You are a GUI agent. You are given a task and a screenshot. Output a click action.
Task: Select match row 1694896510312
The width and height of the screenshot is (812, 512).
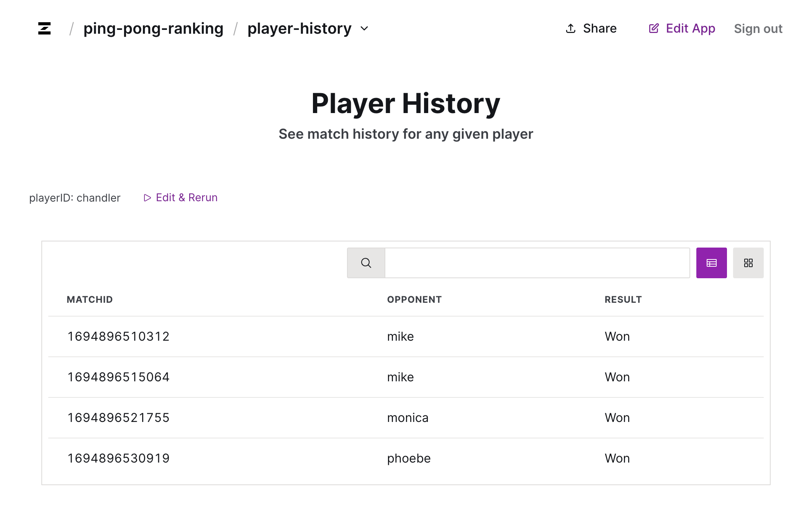click(118, 336)
